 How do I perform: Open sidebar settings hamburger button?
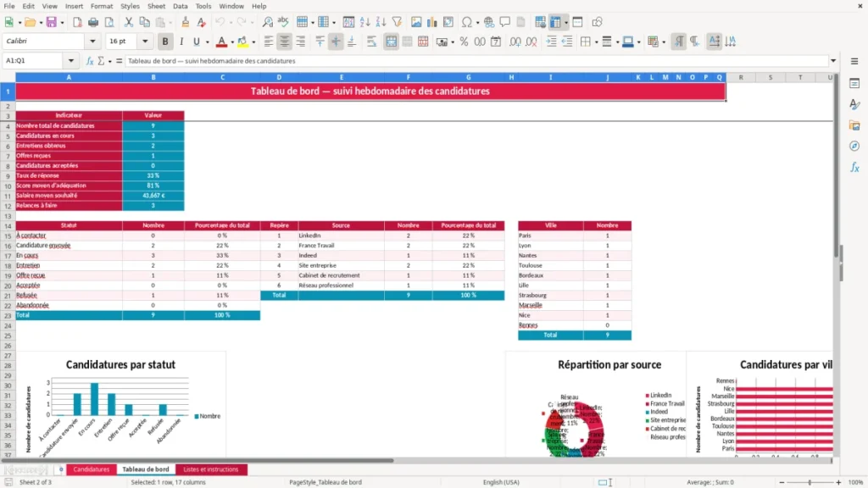(x=854, y=61)
